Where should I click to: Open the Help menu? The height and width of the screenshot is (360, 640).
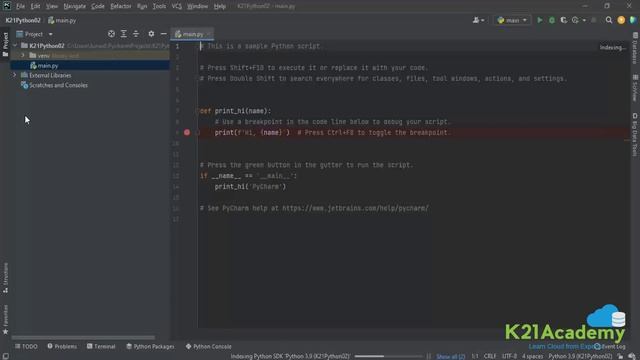(x=220, y=6)
